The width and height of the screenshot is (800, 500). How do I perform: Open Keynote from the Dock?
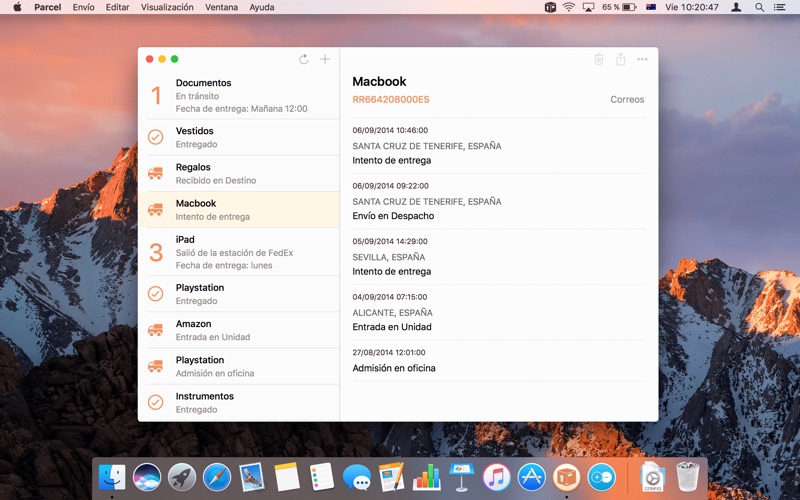pos(461,478)
